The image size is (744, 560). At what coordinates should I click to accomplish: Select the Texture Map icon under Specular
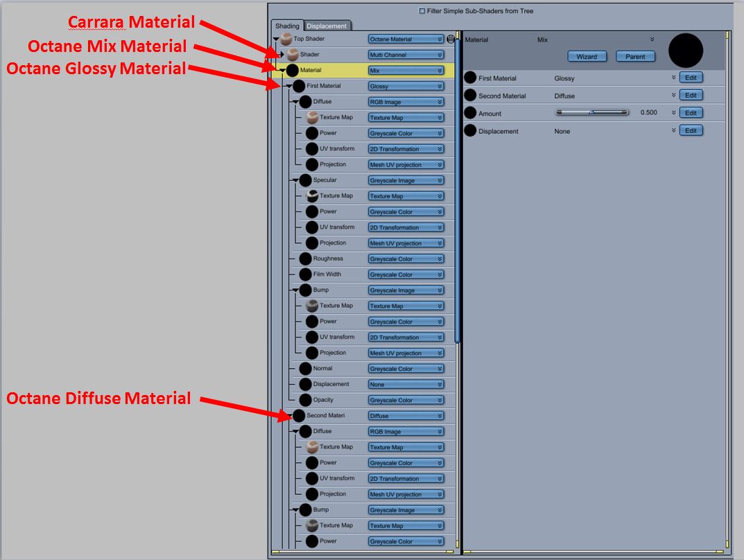[x=312, y=195]
